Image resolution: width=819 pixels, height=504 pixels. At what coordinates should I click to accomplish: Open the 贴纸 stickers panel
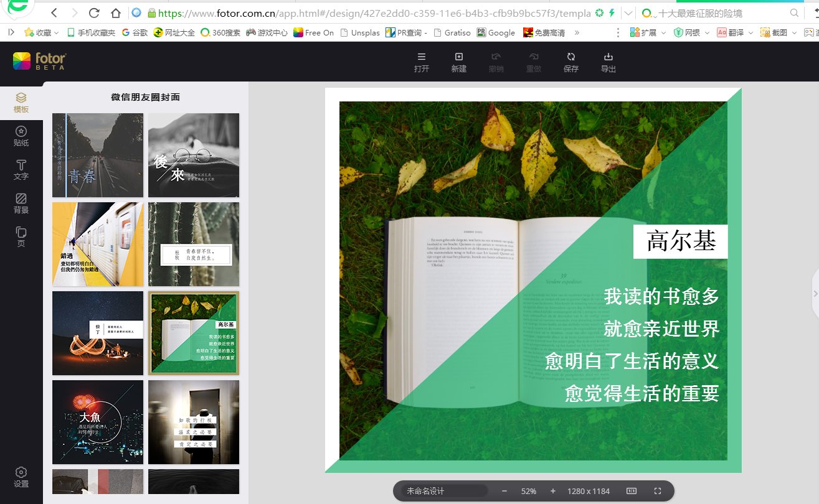pos(21,136)
